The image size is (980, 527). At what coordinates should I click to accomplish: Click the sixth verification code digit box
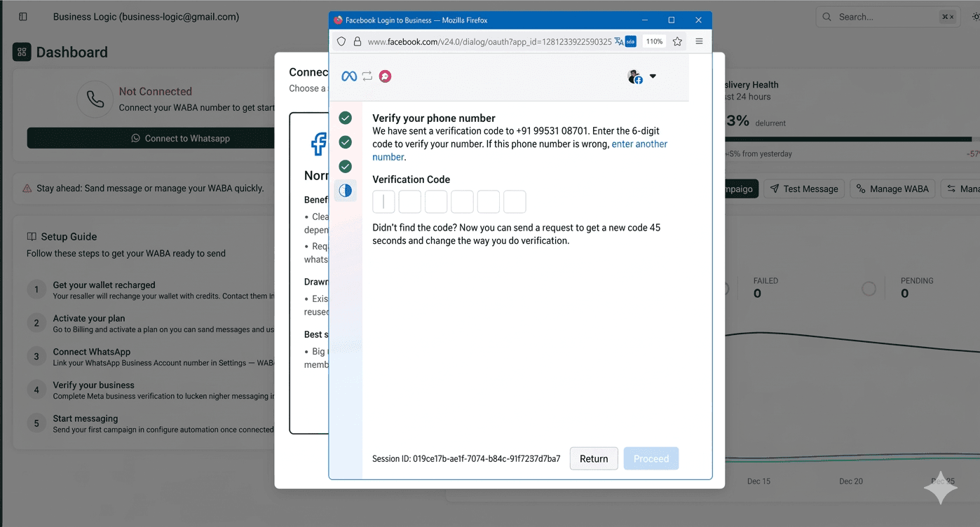515,202
